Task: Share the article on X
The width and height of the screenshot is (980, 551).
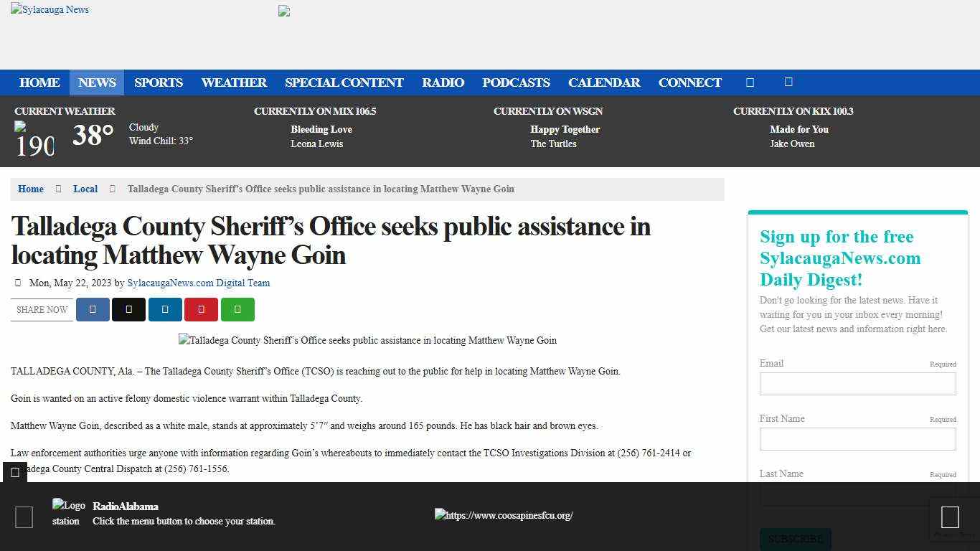Action: click(128, 309)
